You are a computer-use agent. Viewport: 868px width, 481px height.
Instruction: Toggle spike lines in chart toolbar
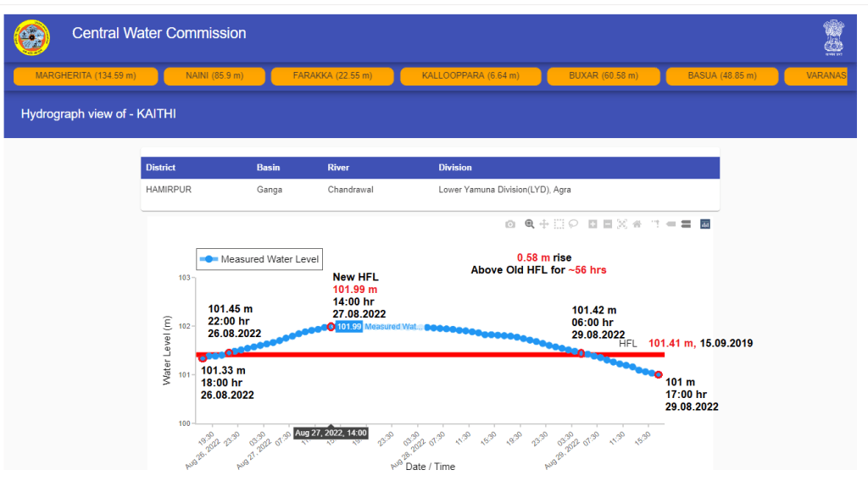[655, 224]
